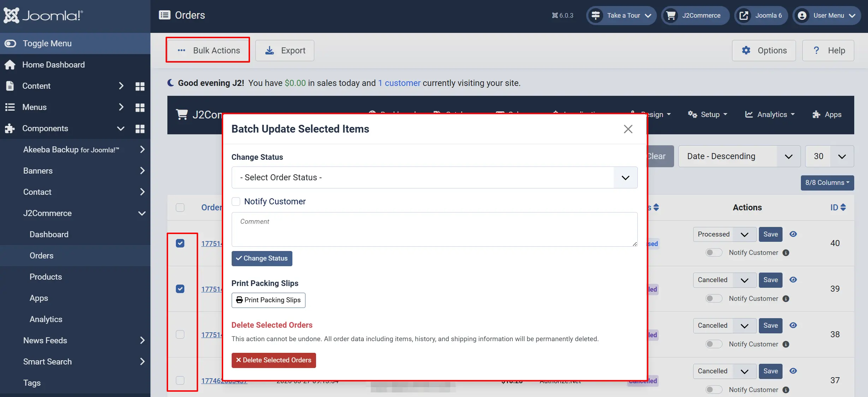This screenshot has height=397, width=868.
Task: Check Notify Customer box in batch dialog
Action: pyautogui.click(x=236, y=202)
